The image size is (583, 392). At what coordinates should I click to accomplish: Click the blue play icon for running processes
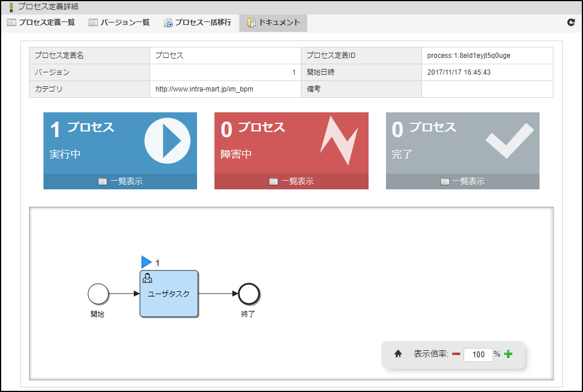167,141
